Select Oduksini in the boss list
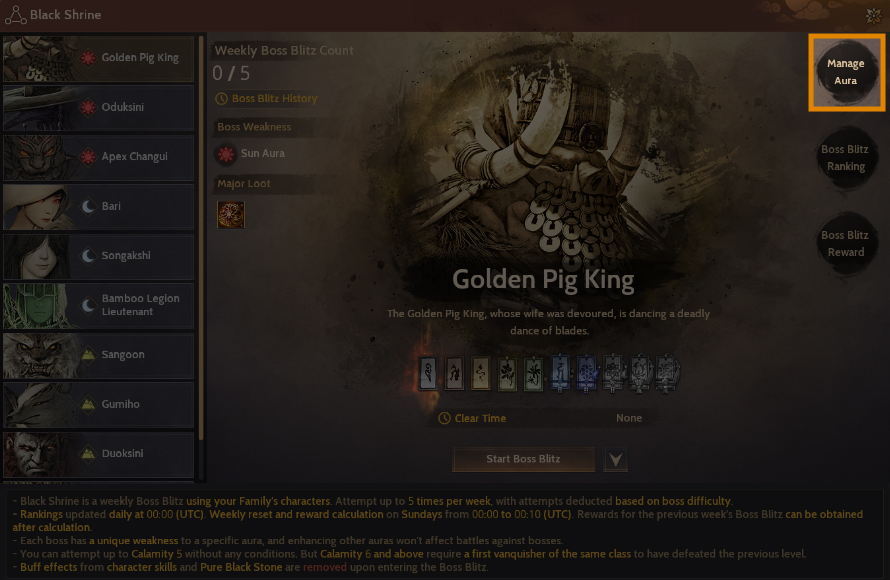The height and width of the screenshot is (580, 890). click(x=99, y=108)
